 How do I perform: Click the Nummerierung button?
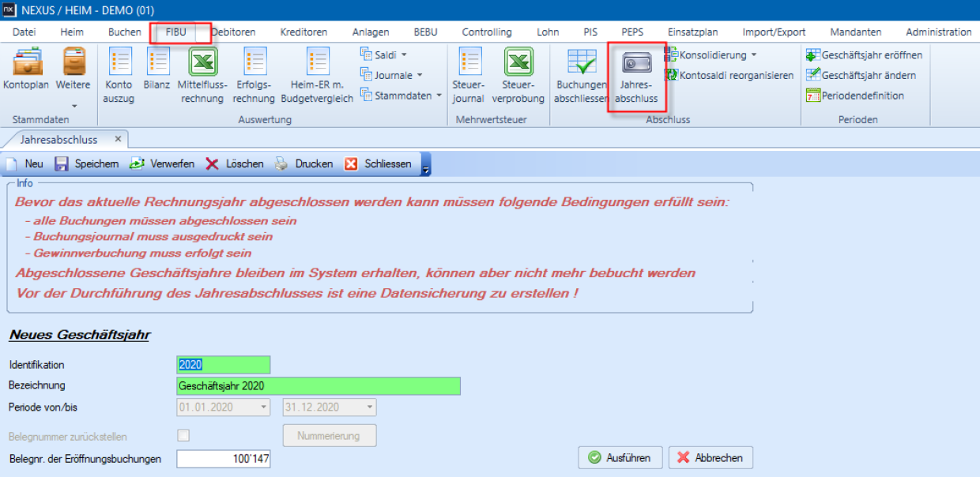330,435
